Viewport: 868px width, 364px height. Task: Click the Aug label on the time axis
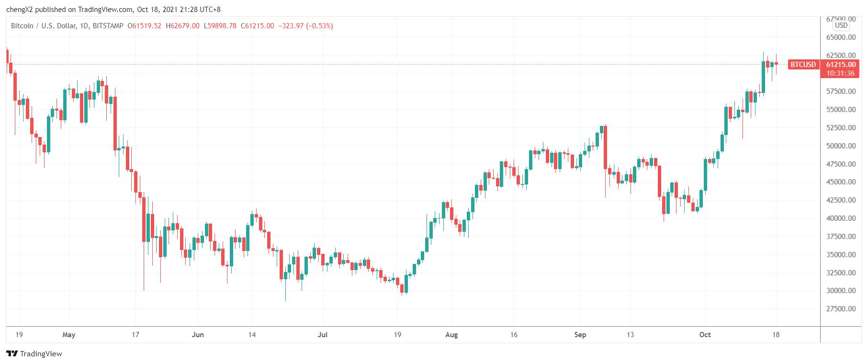coord(451,335)
